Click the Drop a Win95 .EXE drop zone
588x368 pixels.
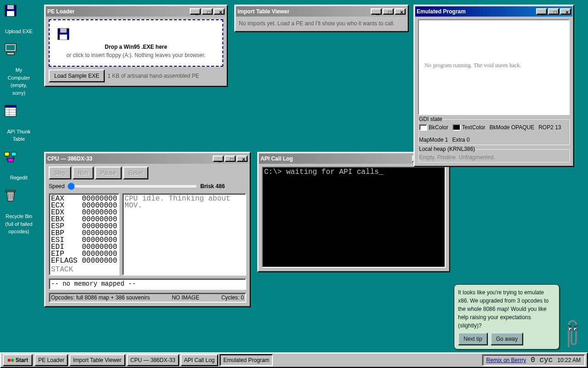136,43
